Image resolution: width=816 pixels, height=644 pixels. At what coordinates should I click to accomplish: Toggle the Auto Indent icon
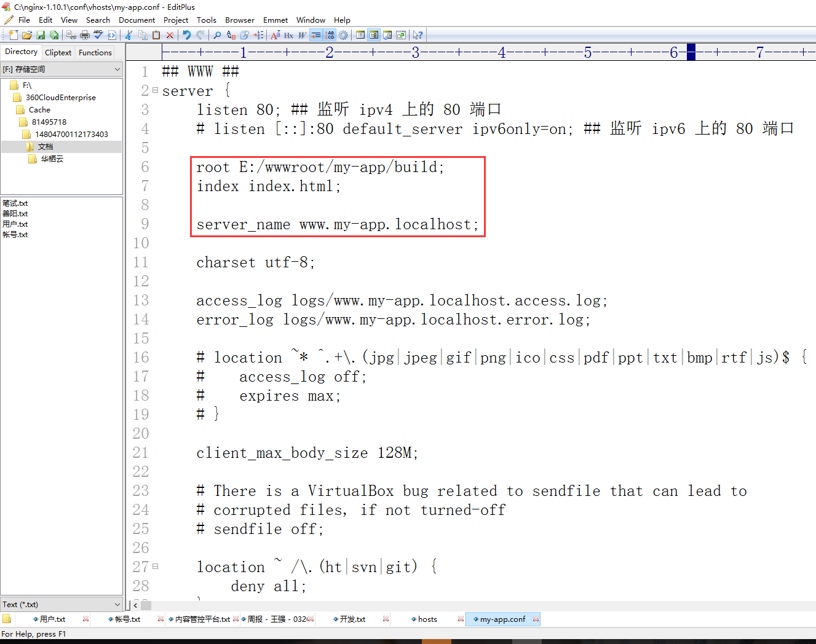click(316, 35)
